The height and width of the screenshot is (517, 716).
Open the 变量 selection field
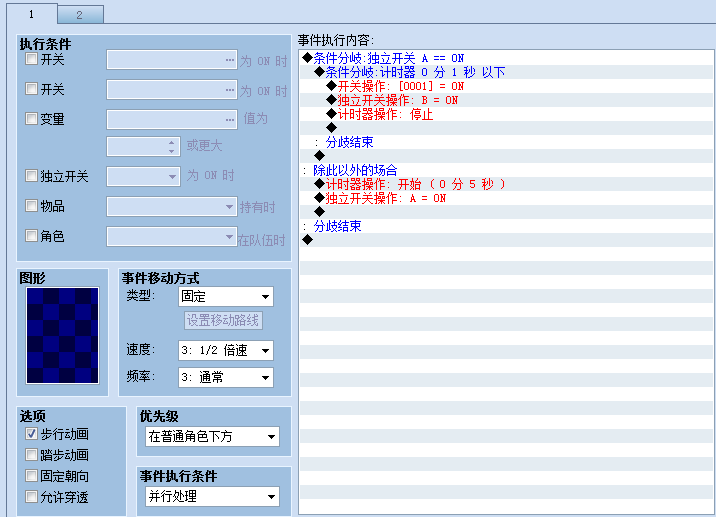(x=172, y=120)
